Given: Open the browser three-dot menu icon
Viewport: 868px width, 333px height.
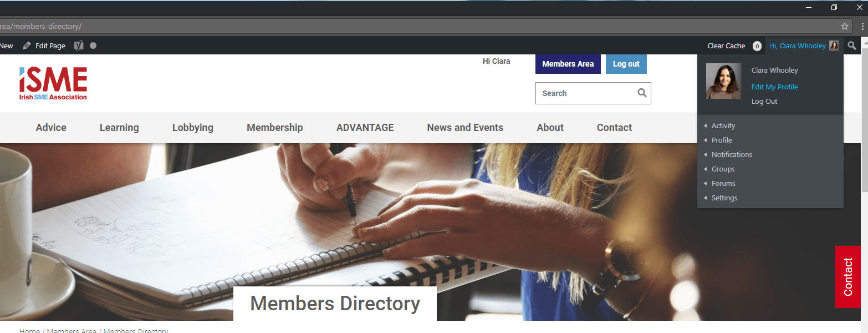Looking at the screenshot, I should pyautogui.click(x=863, y=26).
